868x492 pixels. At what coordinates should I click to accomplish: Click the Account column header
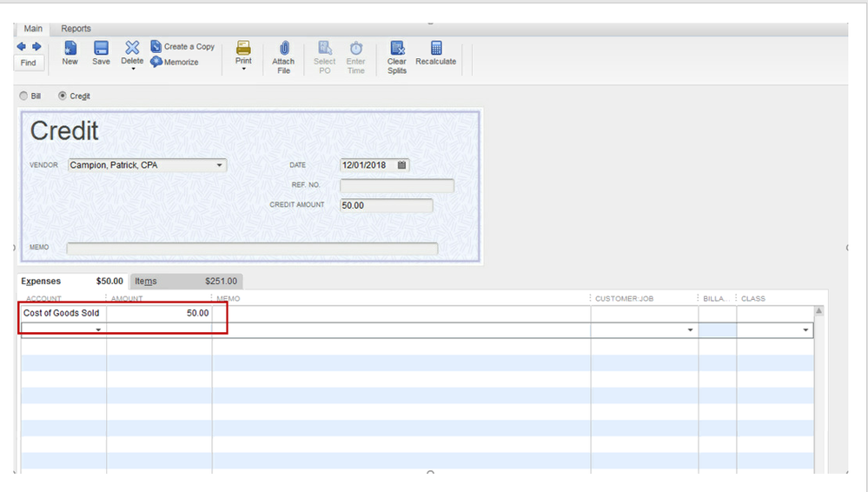click(43, 299)
